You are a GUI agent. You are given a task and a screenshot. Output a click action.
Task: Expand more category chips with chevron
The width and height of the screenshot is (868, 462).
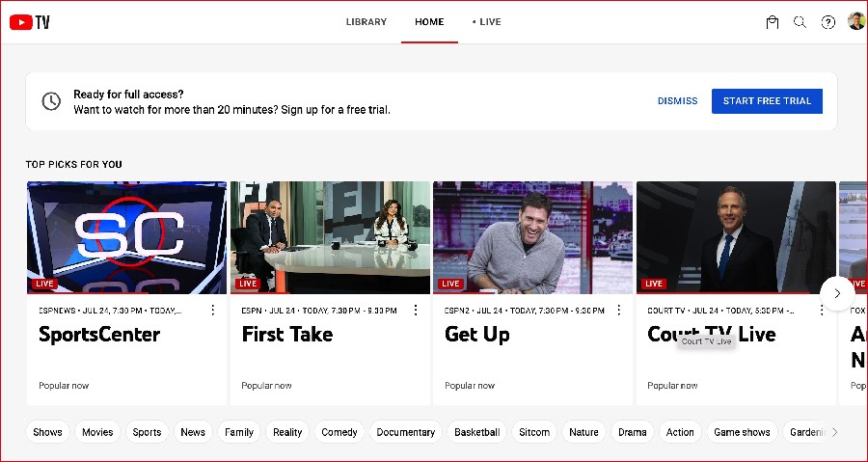(x=835, y=432)
